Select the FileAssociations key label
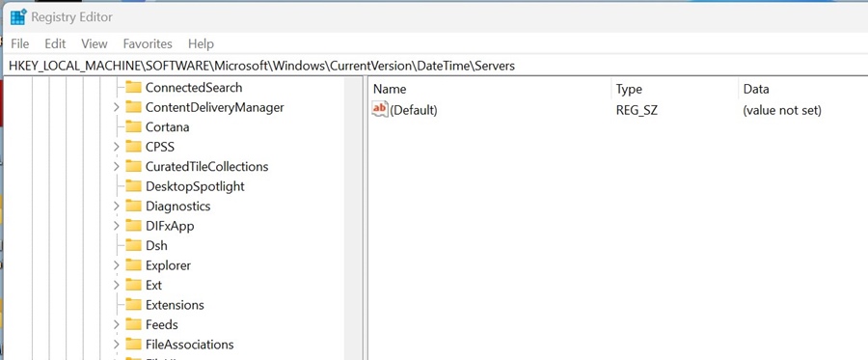Image resolution: width=868 pixels, height=360 pixels. pos(189,345)
